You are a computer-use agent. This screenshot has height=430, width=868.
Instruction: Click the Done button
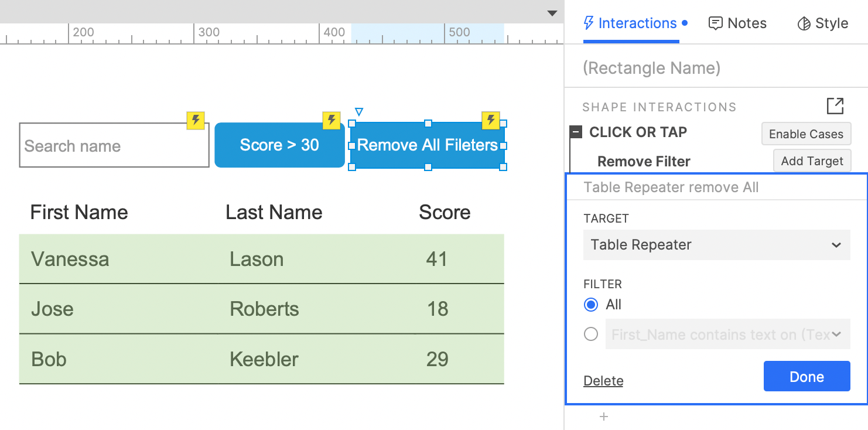pyautogui.click(x=807, y=376)
